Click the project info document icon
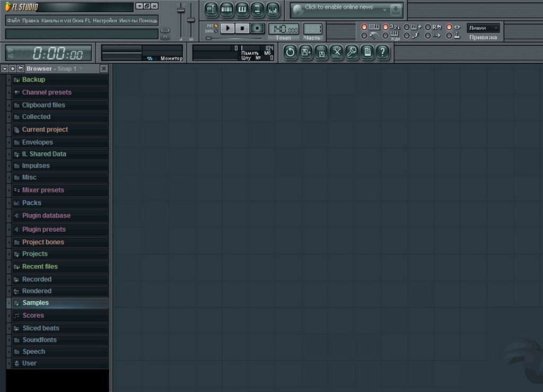This screenshot has height=392, width=543. (367, 52)
